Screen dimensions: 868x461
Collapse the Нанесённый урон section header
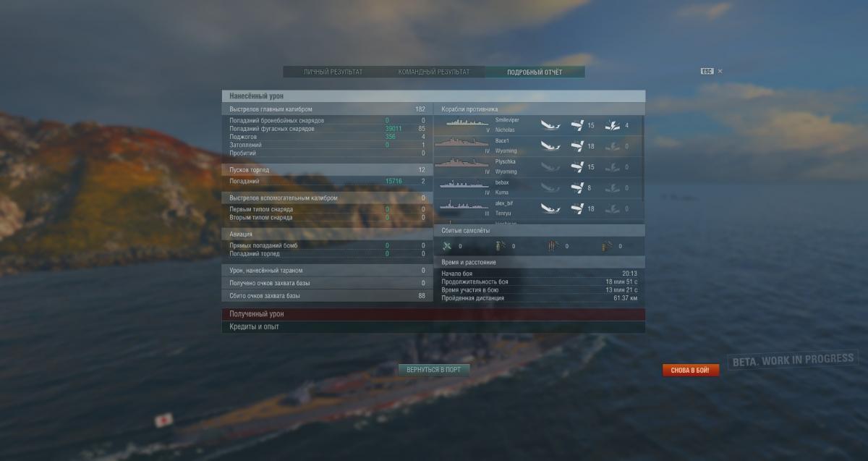click(x=433, y=96)
